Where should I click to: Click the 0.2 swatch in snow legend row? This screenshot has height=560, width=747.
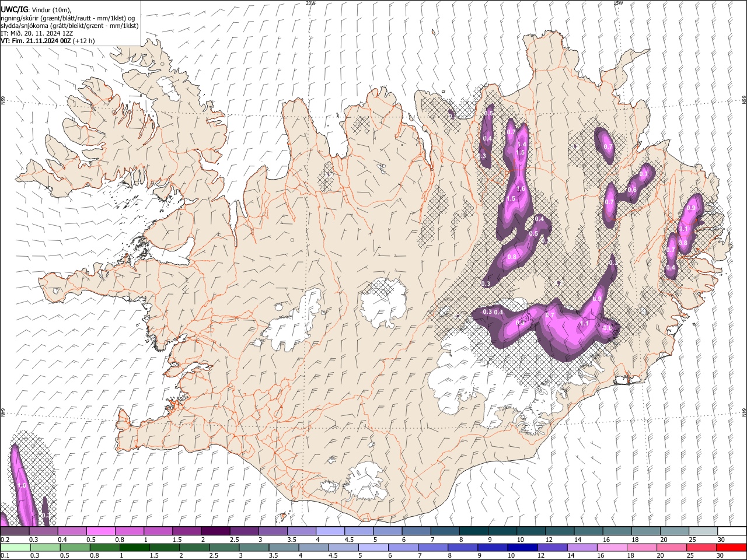pos(15,531)
